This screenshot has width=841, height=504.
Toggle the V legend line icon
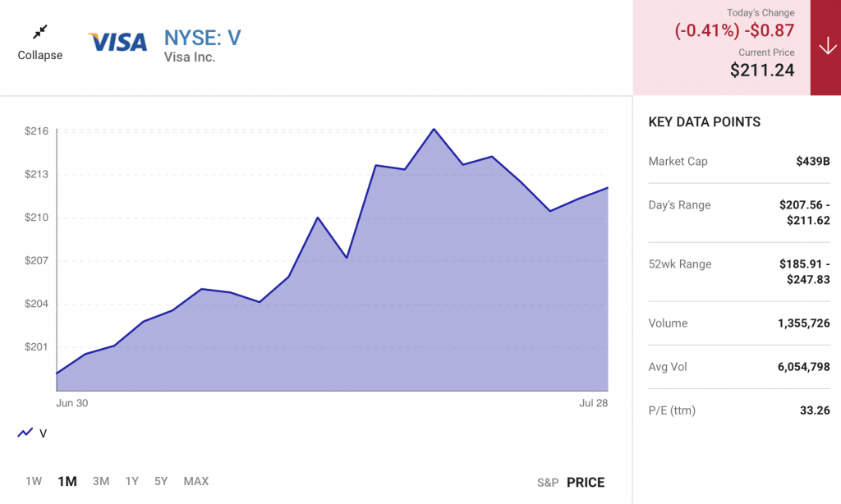[x=25, y=433]
